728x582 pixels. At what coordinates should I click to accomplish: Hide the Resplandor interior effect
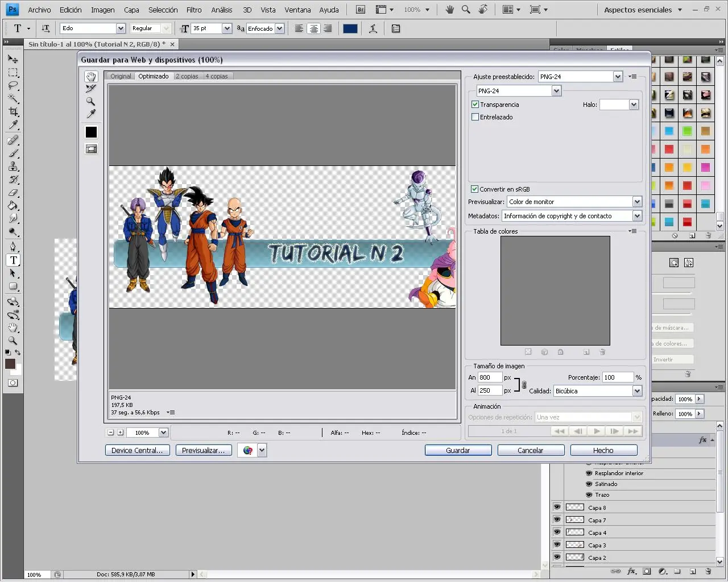(589, 473)
